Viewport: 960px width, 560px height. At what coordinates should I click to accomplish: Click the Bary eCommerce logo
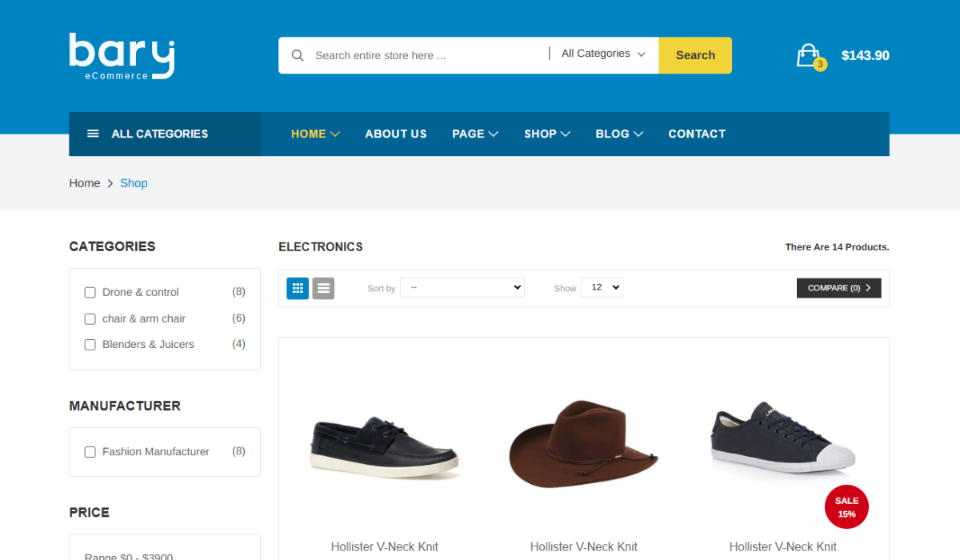(122, 56)
